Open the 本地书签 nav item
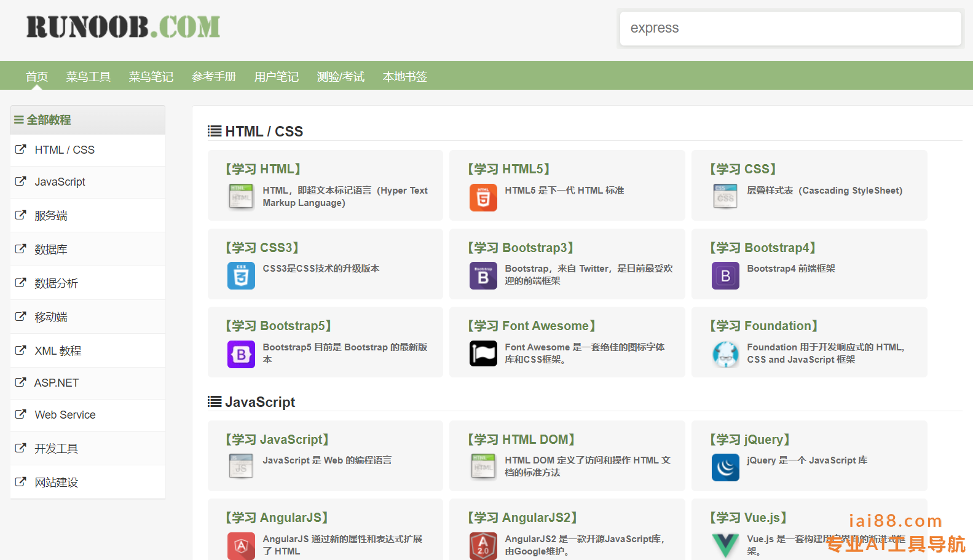Viewport: 973px width, 560px height. [x=404, y=77]
